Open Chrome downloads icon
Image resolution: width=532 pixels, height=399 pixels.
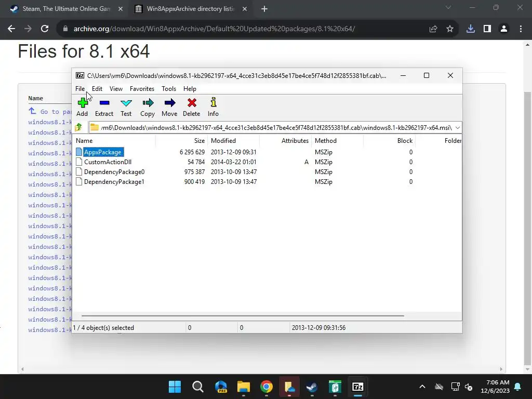(471, 29)
